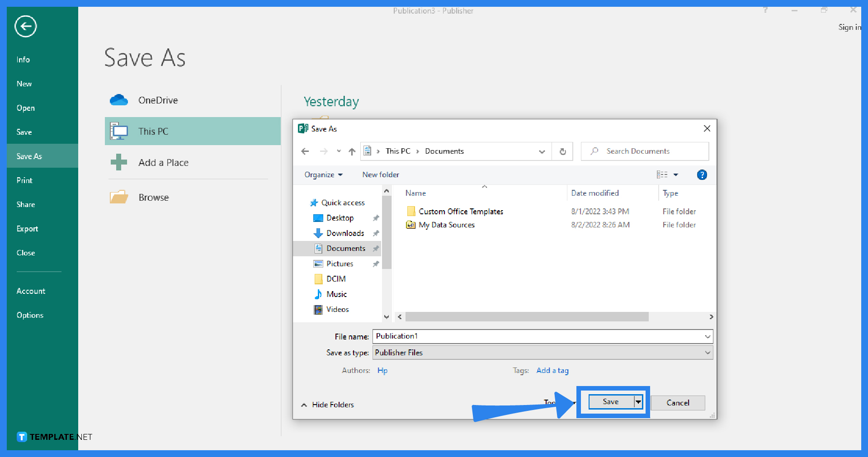The image size is (868, 457).
Task: Collapse Hide Folders panel
Action: [x=328, y=405]
